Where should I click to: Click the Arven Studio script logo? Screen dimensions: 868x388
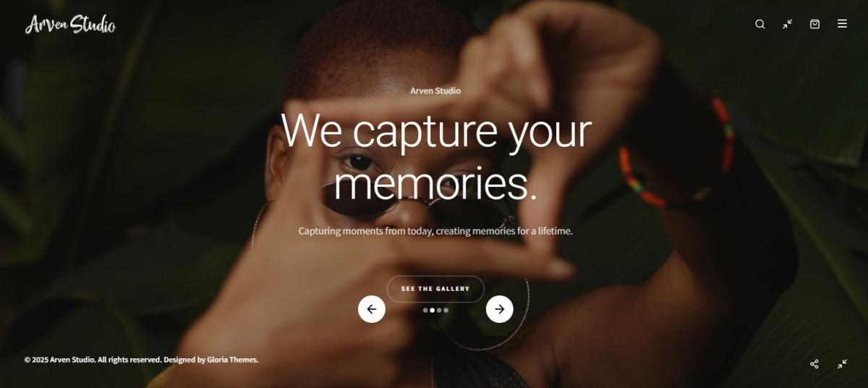coord(70,25)
